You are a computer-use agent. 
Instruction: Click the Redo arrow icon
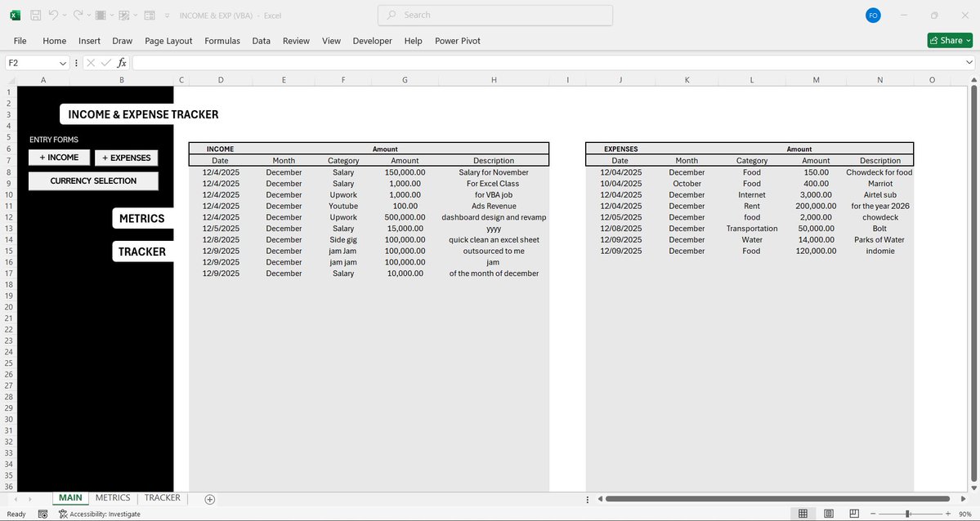[x=78, y=15]
